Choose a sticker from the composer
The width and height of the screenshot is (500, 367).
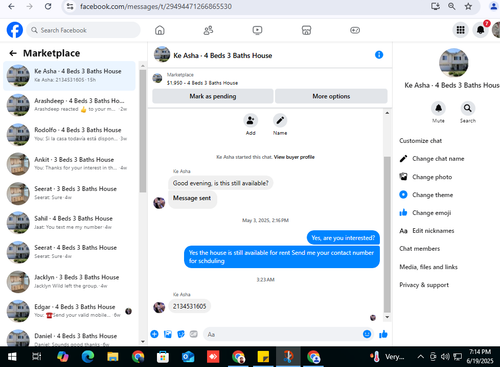[x=181, y=334]
